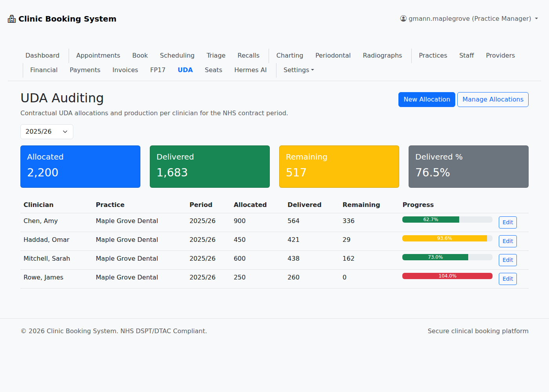Edit the Chen, Amy allocation
Viewport: 549px width, 392px height.
pyautogui.click(x=507, y=222)
